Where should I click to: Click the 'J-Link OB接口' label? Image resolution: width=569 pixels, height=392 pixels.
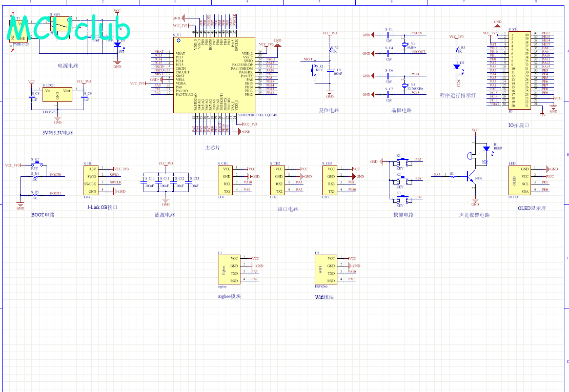103,207
